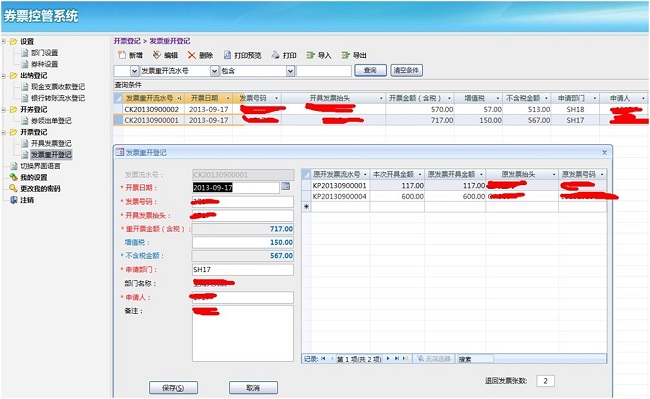
Task: Click the 570.00 amount cell
Action: [x=420, y=109]
